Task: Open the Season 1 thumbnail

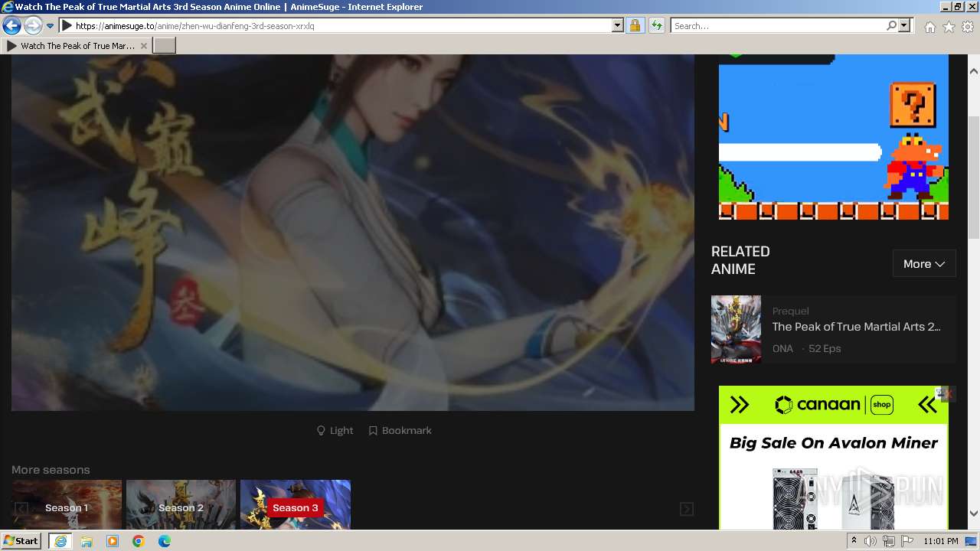Action: coord(67,505)
